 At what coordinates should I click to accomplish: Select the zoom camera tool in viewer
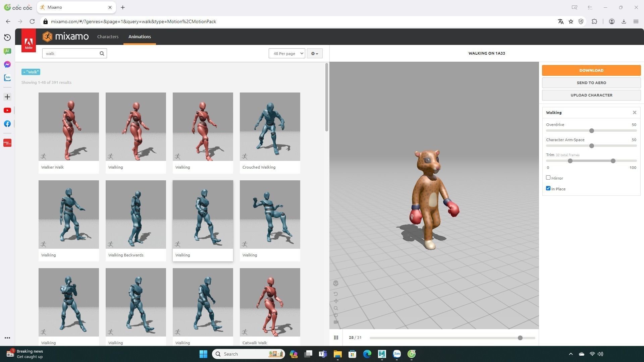tap(336, 308)
